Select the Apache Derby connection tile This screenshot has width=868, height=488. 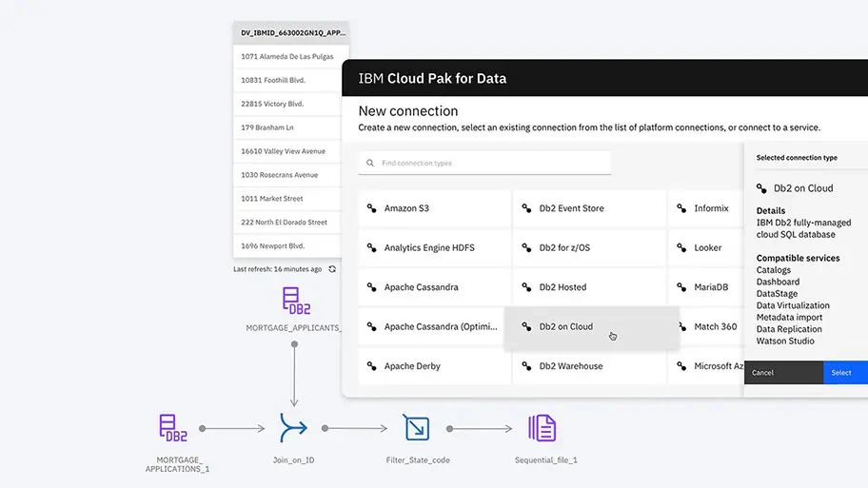click(x=434, y=366)
